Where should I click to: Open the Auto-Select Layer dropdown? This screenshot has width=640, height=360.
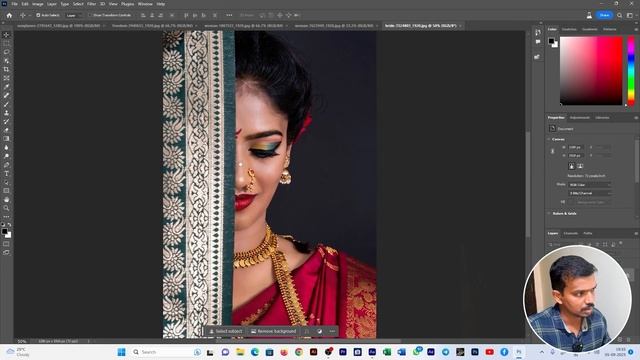73,15
